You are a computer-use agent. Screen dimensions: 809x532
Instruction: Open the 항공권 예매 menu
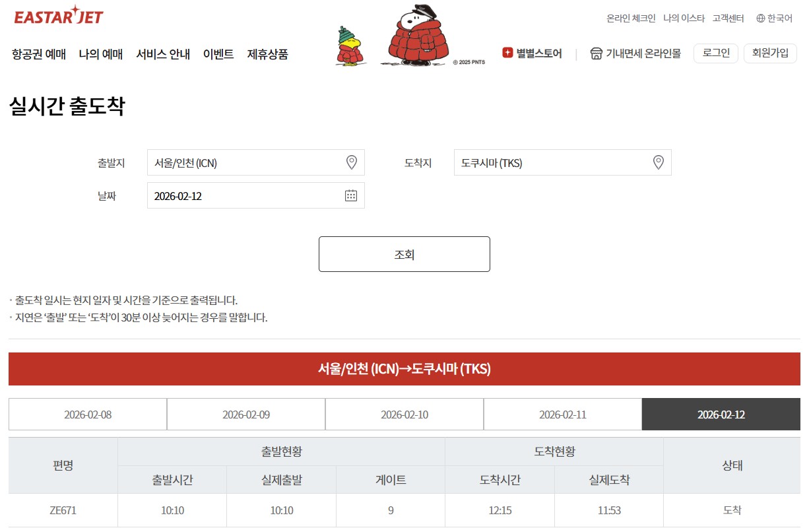[39, 54]
